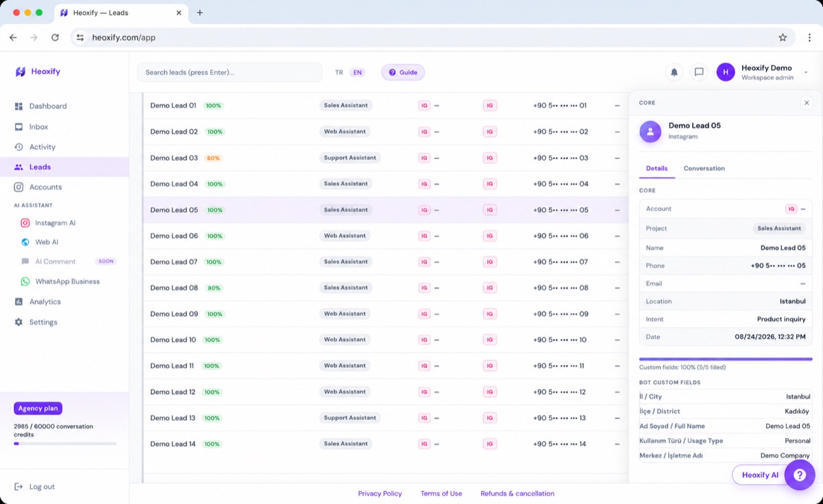Open the Guide button
This screenshot has width=823, height=504.
403,72
